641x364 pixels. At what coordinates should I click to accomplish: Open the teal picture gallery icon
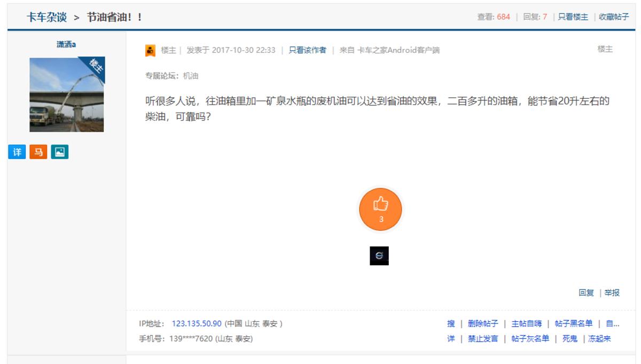pyautogui.click(x=58, y=151)
